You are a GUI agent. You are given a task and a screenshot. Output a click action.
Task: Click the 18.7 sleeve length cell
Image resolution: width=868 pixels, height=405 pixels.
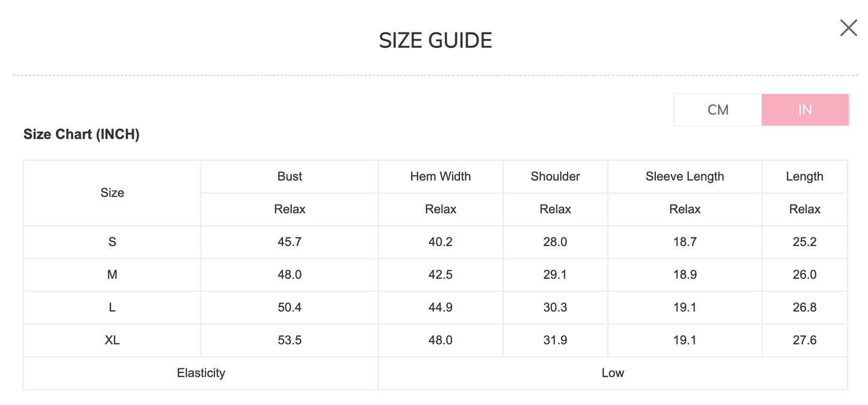point(684,242)
